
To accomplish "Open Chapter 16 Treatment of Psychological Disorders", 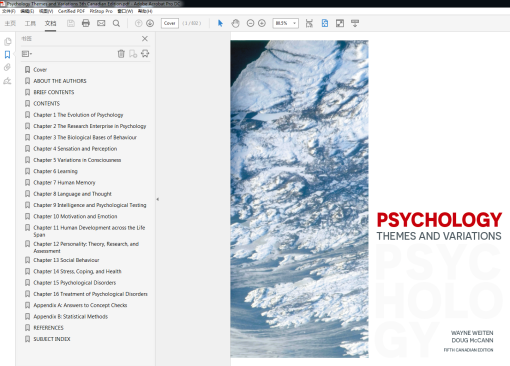I will point(90,294).
